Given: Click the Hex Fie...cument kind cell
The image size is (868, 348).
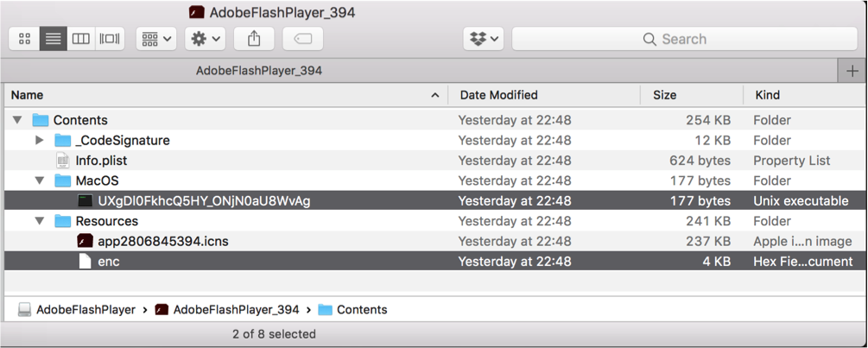Looking at the screenshot, I should (803, 261).
